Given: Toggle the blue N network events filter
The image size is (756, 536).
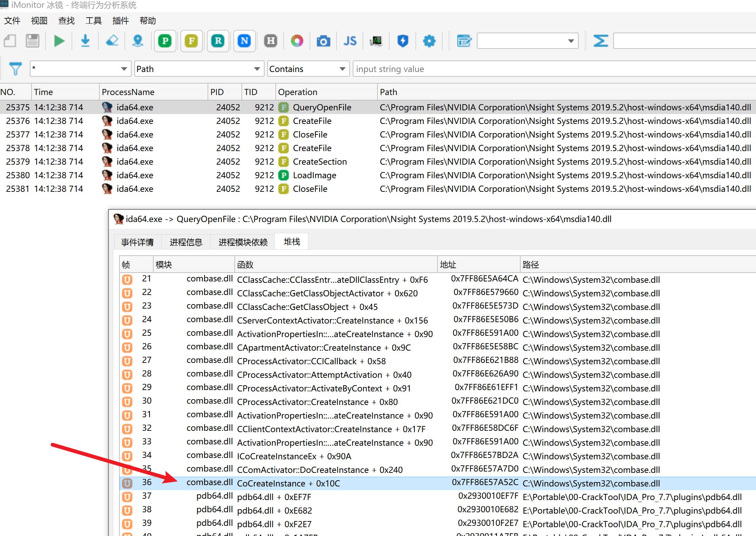Looking at the screenshot, I should click(244, 41).
